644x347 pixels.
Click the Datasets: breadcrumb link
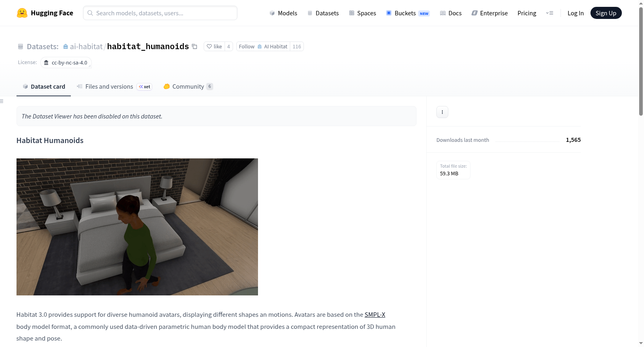(x=43, y=46)
